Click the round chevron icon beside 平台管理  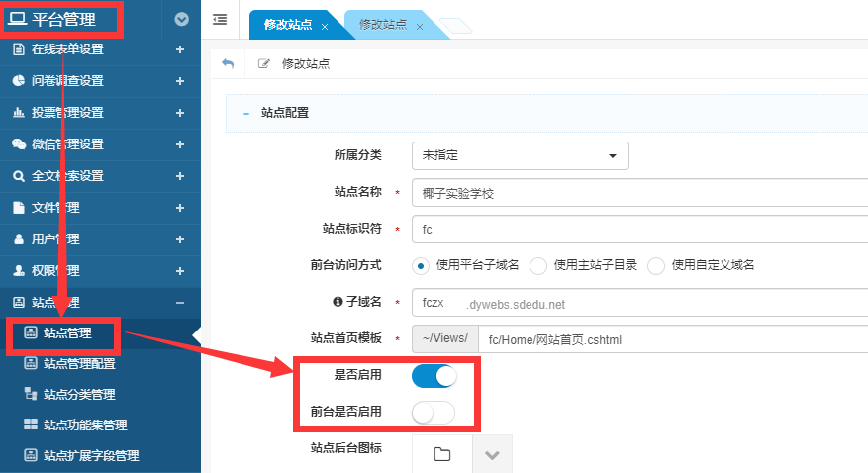(180, 18)
